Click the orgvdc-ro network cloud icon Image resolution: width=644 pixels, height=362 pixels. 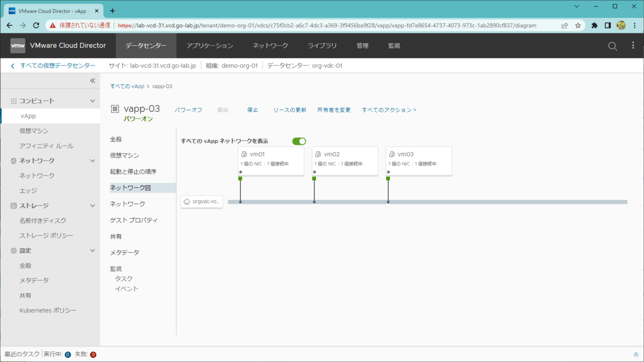(x=186, y=202)
